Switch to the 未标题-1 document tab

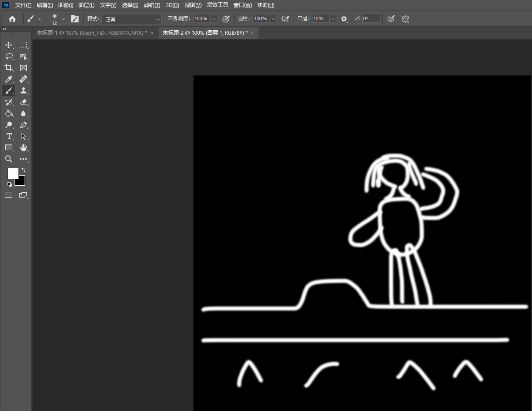92,33
